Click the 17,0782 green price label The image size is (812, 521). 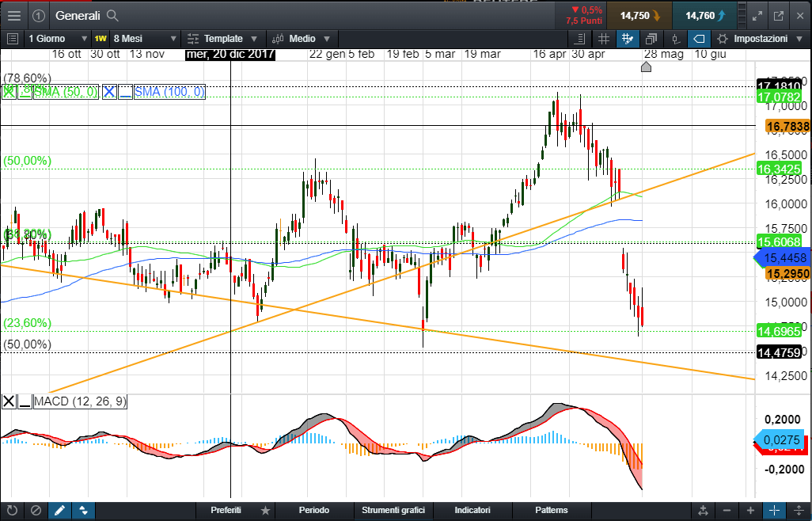tap(779, 97)
